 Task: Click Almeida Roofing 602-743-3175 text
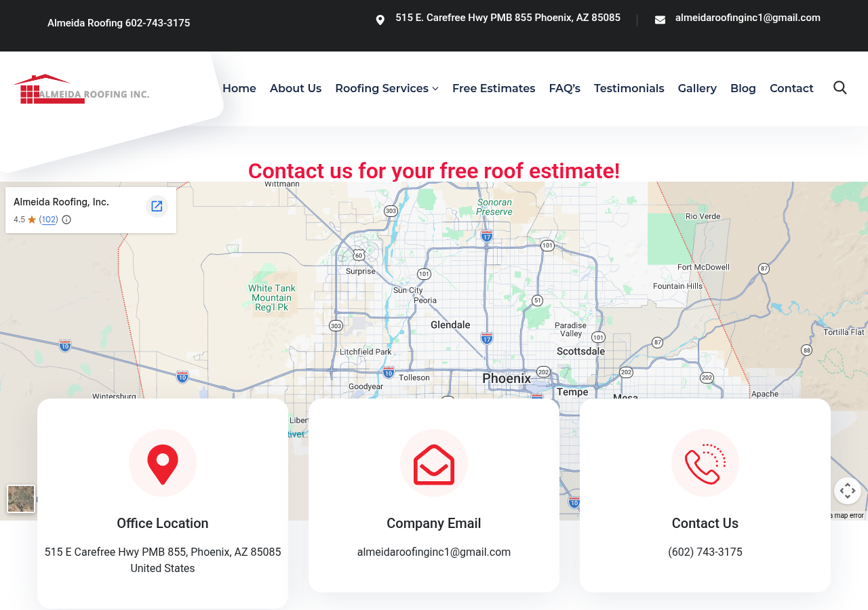click(119, 23)
